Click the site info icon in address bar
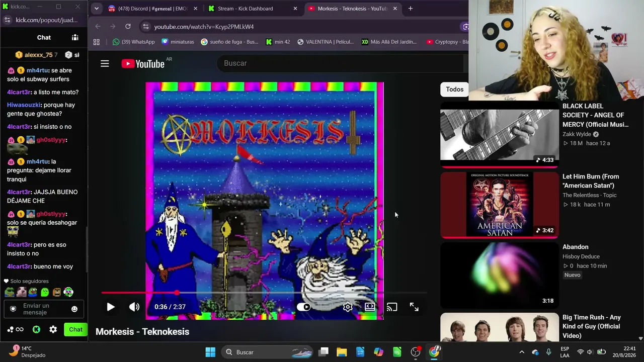 [145, 27]
